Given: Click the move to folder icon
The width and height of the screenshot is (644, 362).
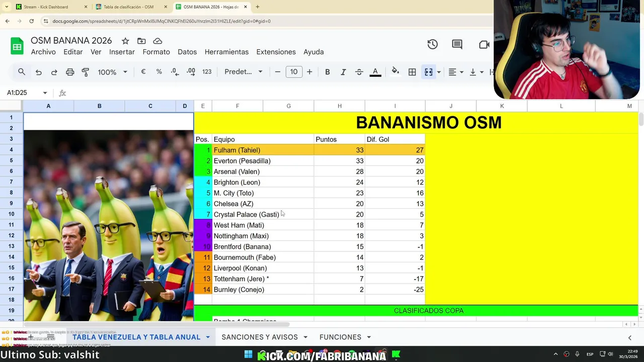Looking at the screenshot, I should pos(141,41).
